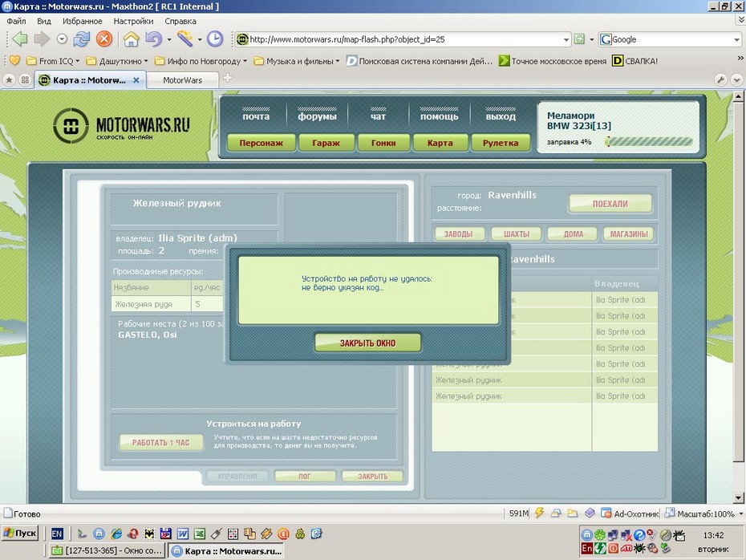The height and width of the screenshot is (560, 746).
Task: Expand the magic wand dropdown arrow
Action: point(200,39)
